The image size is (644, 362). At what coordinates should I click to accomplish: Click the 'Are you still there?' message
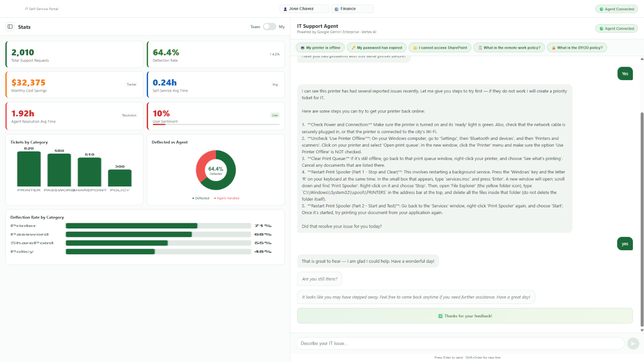[320, 279]
